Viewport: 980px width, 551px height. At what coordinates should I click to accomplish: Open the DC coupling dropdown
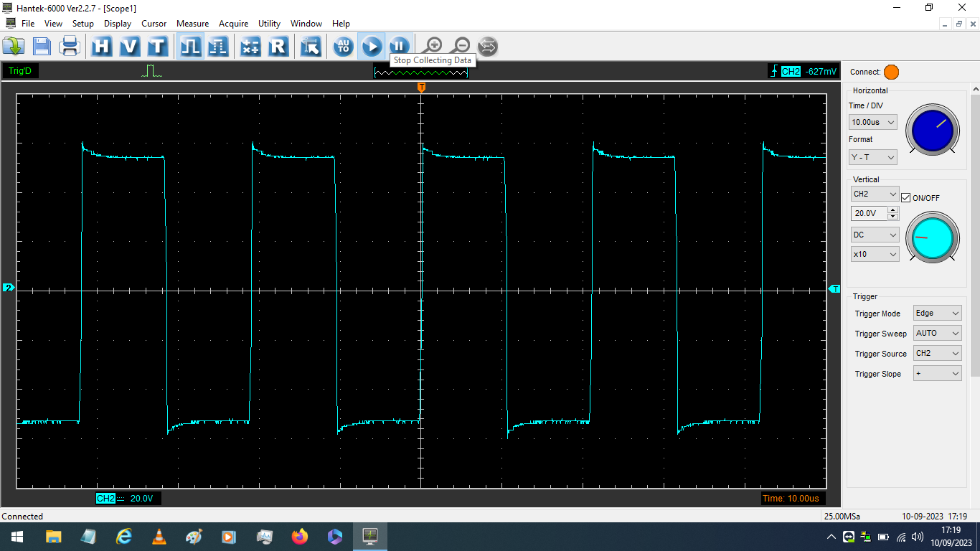[x=875, y=235]
